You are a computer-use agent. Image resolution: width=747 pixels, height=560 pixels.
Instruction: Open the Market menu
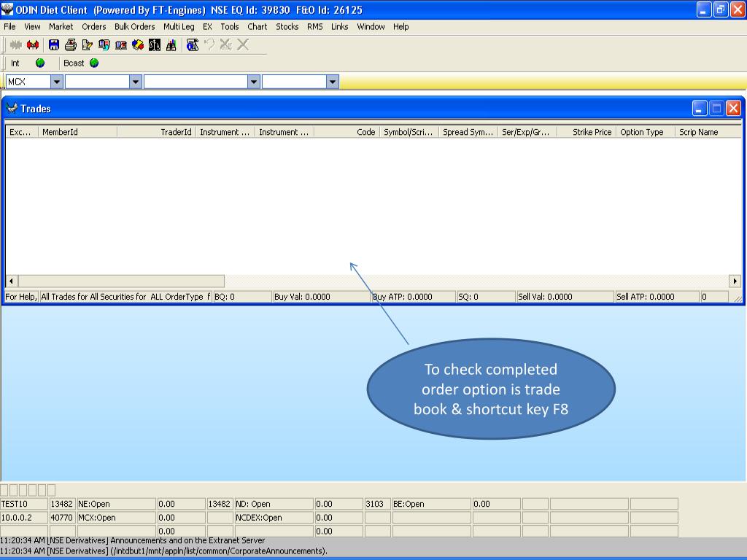tap(61, 27)
